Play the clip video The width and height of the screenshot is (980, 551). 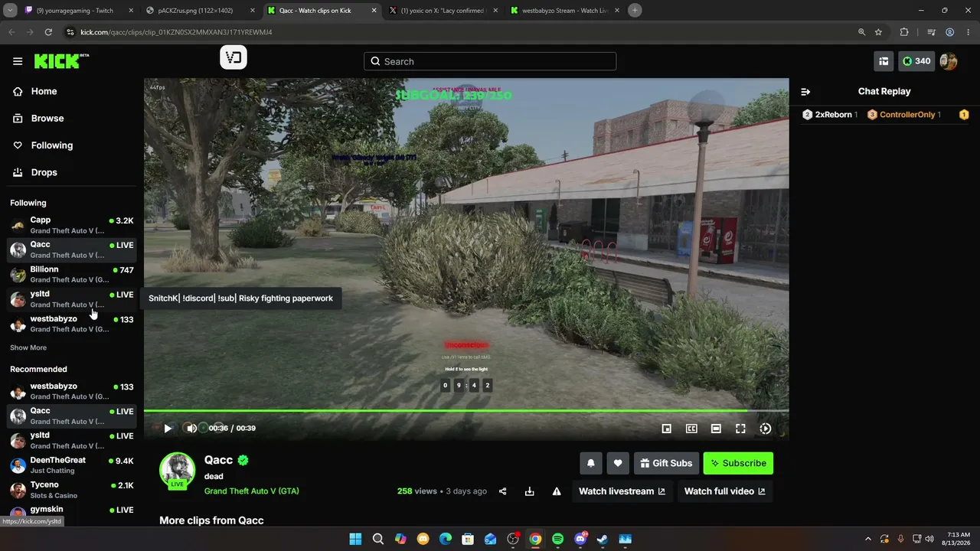tap(168, 429)
